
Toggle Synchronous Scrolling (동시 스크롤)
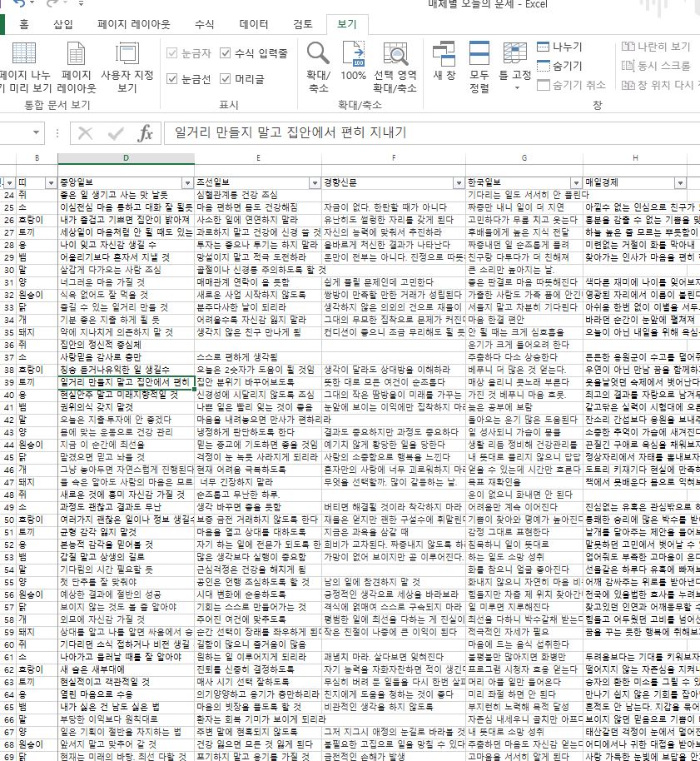pos(656,66)
